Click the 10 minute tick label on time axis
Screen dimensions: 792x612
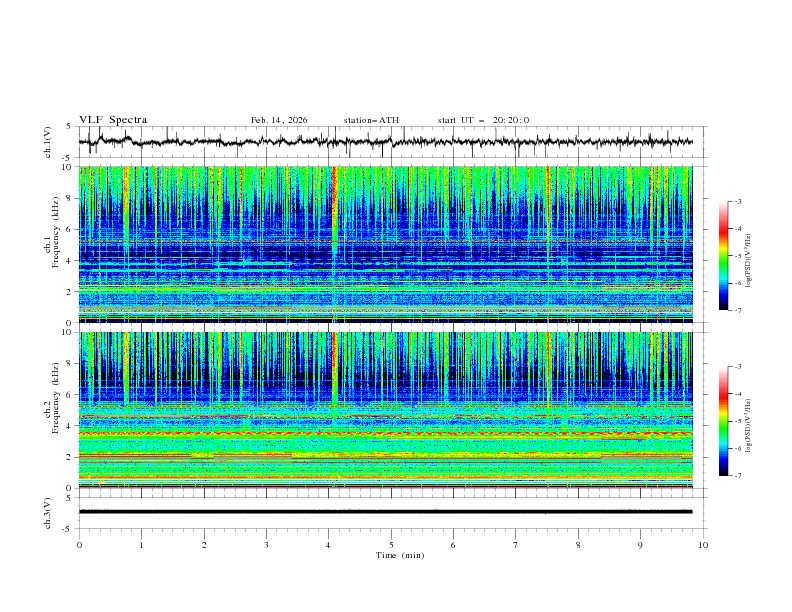pyautogui.click(x=703, y=544)
